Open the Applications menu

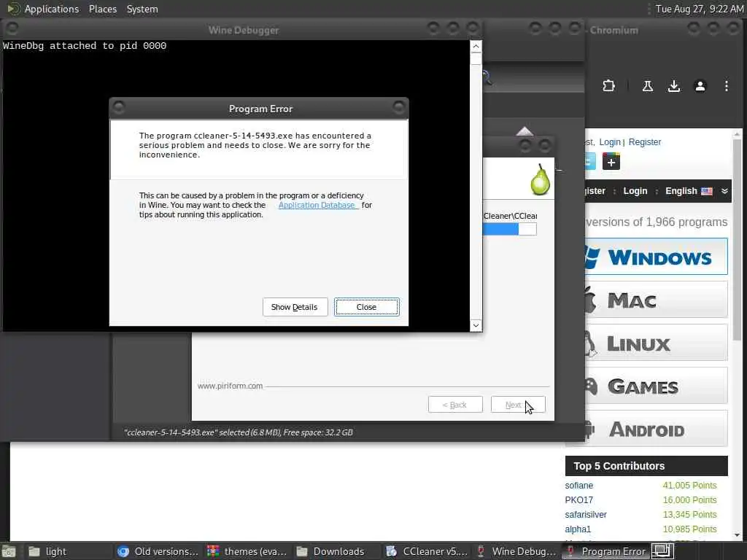click(x=52, y=9)
